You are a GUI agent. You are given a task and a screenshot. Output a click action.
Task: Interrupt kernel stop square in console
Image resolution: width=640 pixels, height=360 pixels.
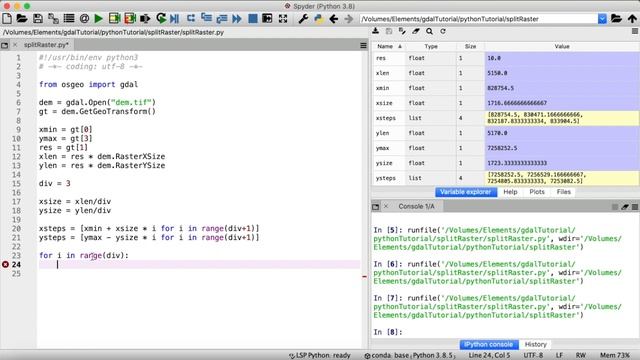point(615,207)
